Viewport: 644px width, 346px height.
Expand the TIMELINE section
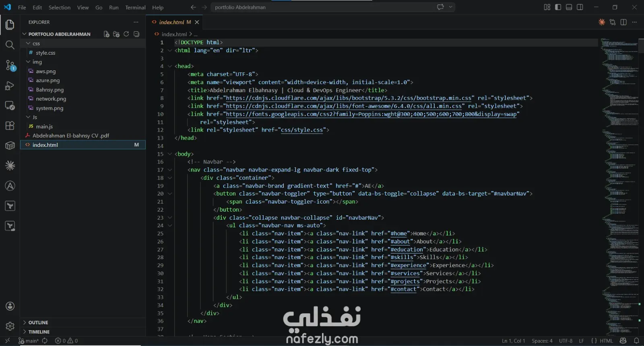click(x=83, y=332)
